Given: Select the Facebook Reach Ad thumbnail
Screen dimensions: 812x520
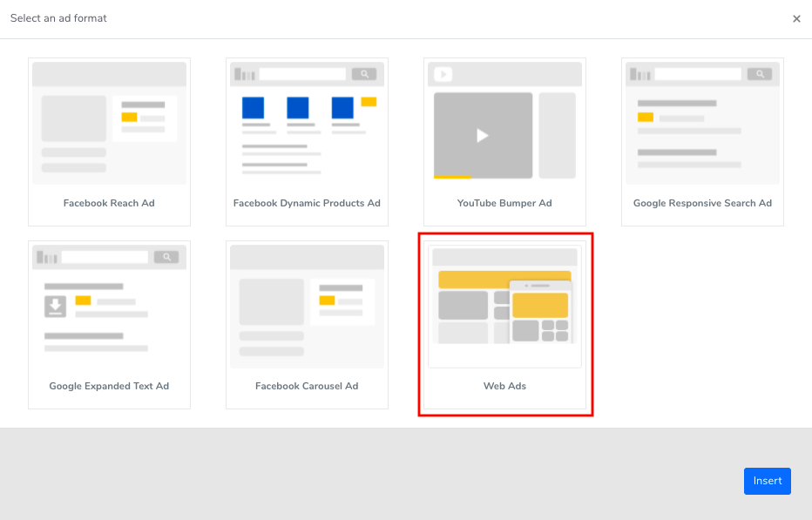Looking at the screenshot, I should (x=109, y=124).
